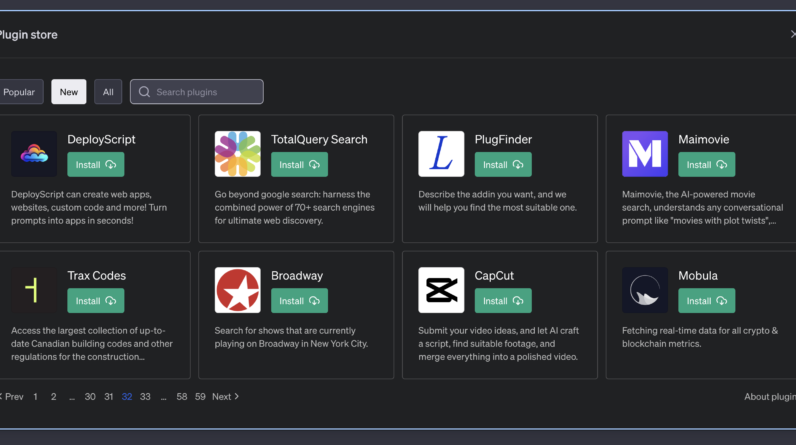Focus the Search plugins input field
The image size is (796, 445).
[x=196, y=92]
